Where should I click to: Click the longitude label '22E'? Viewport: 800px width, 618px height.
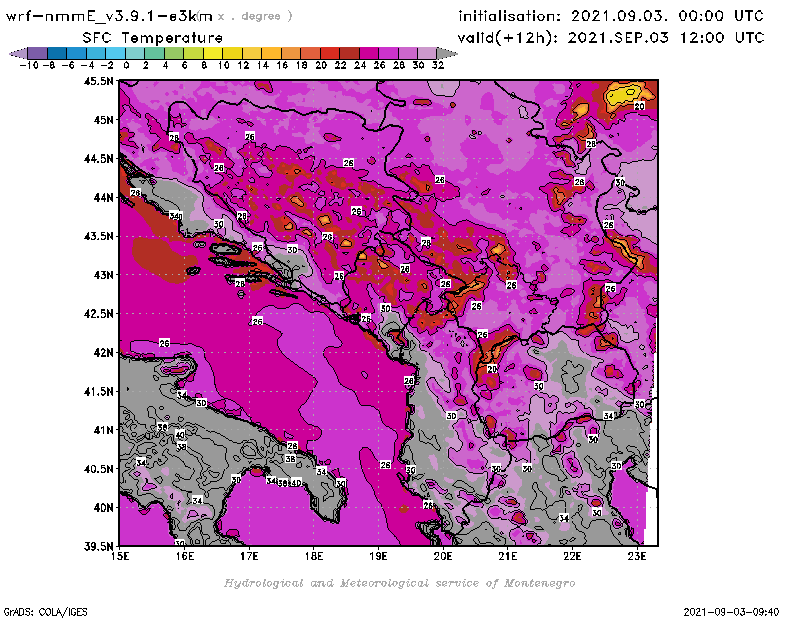click(572, 556)
